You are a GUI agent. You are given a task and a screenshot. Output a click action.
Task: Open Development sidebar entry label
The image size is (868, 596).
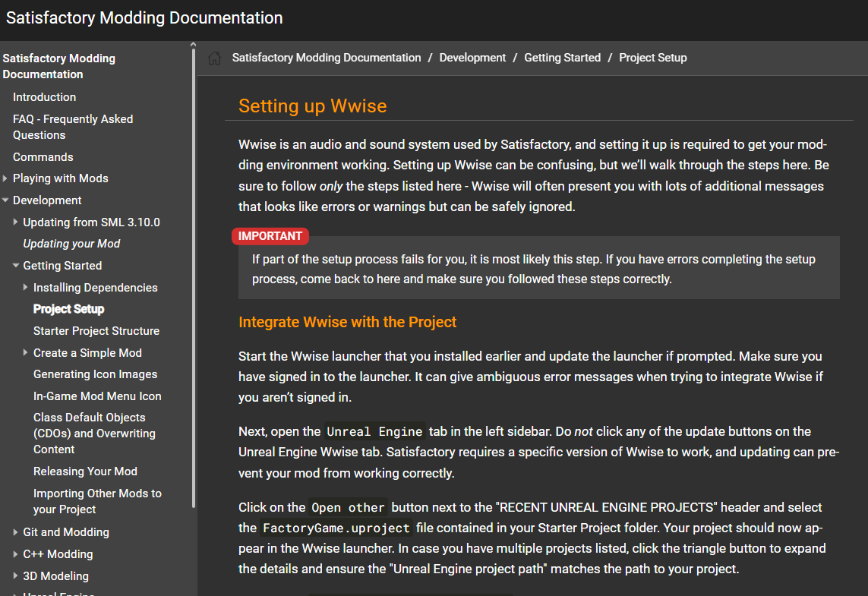(x=47, y=200)
